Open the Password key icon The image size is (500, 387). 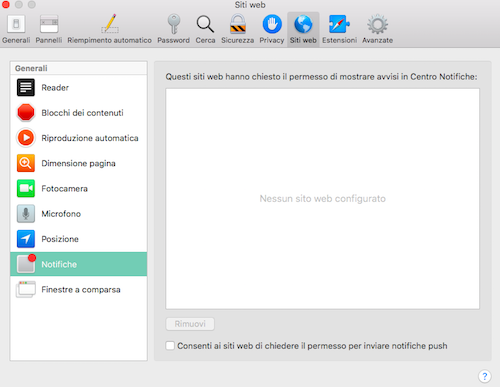pyautogui.click(x=174, y=24)
